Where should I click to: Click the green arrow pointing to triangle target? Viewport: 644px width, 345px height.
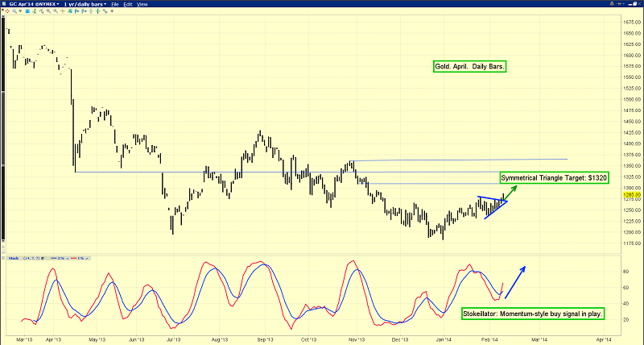click(510, 192)
